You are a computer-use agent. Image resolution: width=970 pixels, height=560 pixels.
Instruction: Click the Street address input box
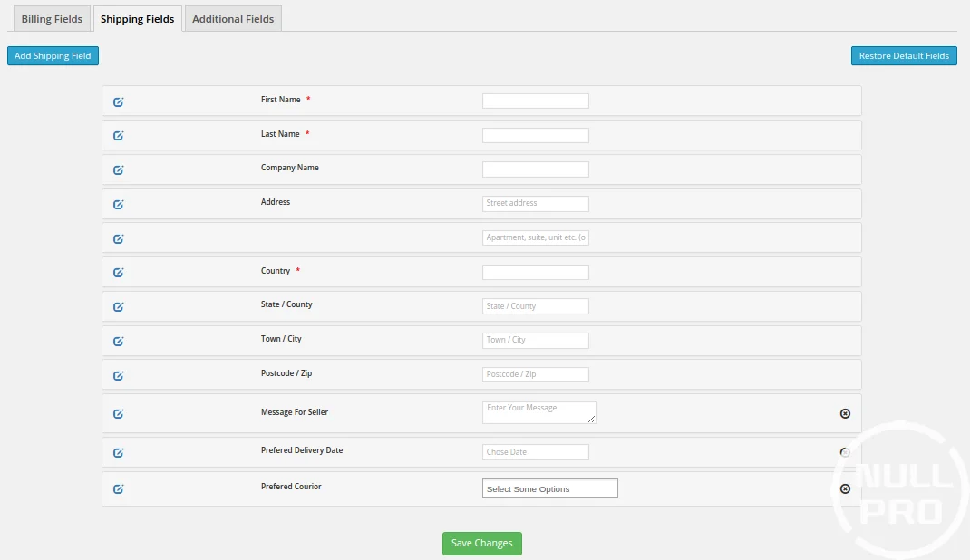[x=535, y=204]
